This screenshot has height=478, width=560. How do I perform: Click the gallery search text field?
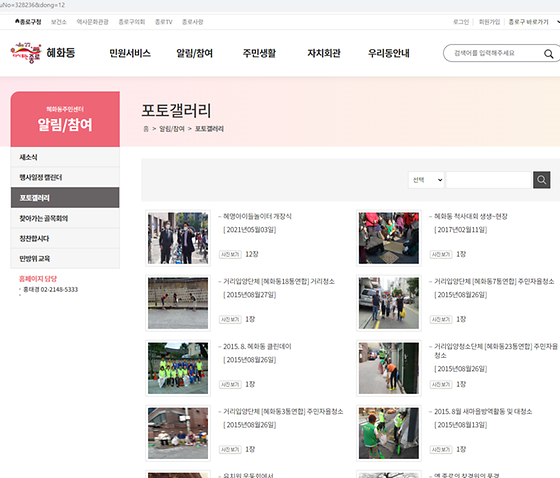[x=489, y=180]
